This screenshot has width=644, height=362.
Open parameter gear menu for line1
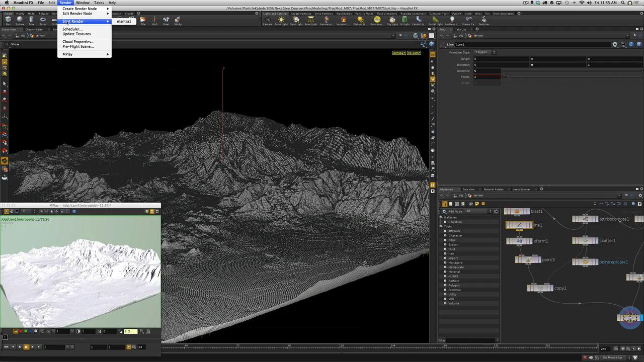pyautogui.click(x=615, y=44)
